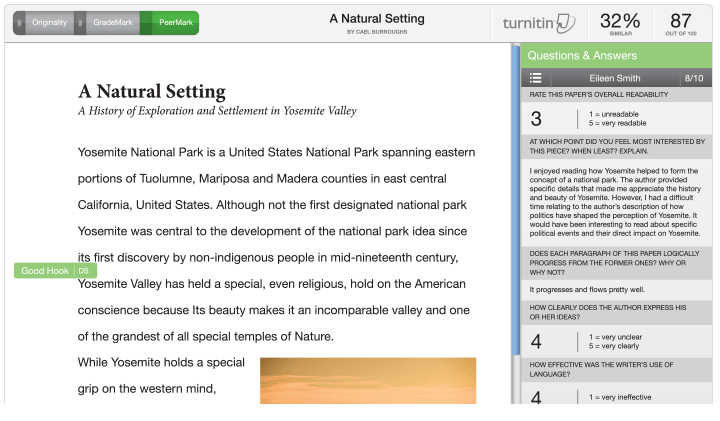The width and height of the screenshot is (720, 421).
Task: Click the question At Which Point Did You Feel Most Interested
Action: 617,146
